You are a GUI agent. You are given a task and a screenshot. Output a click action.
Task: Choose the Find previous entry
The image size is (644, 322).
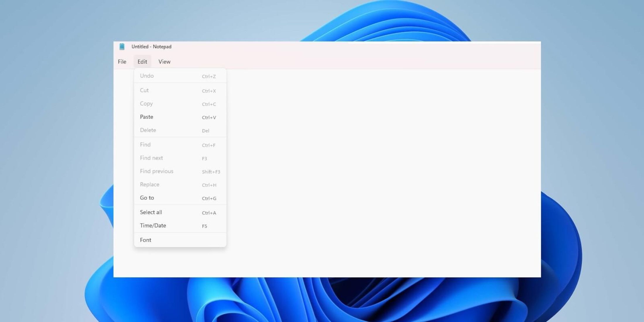click(180, 171)
